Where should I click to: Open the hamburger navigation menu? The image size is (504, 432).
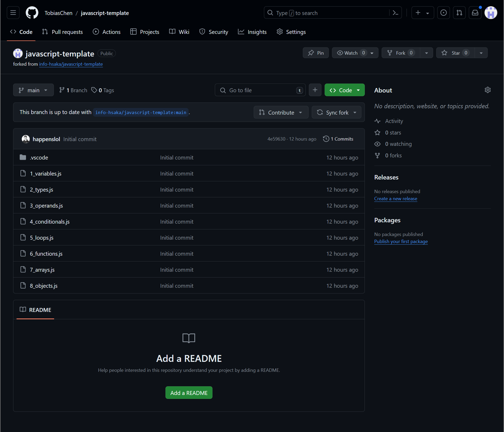tap(13, 13)
